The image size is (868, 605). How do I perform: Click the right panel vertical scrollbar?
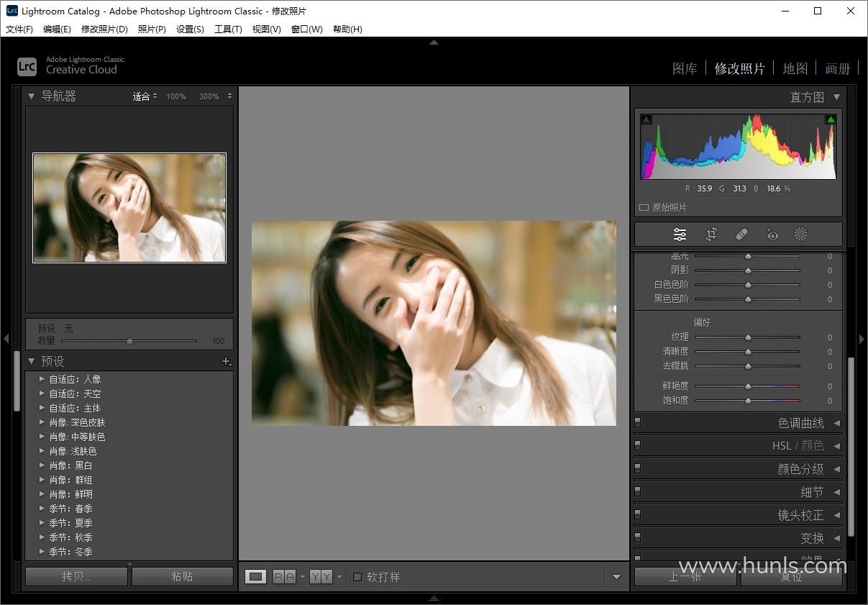pyautogui.click(x=851, y=446)
